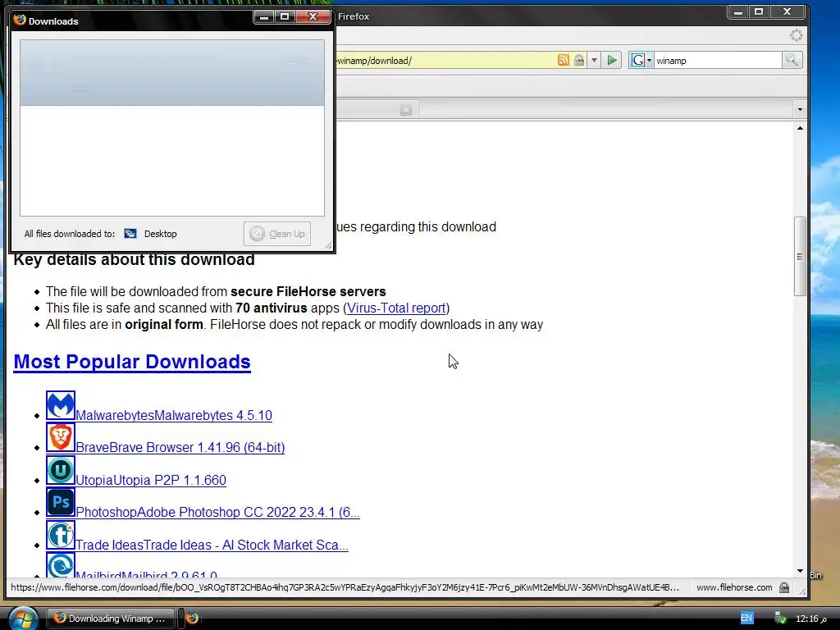Click the vertical scrollbar thumb
Screen dimensions: 840x630
point(799,256)
